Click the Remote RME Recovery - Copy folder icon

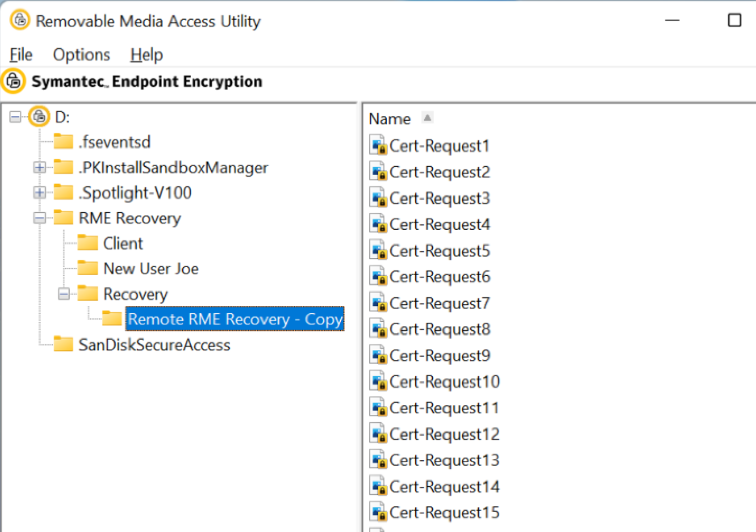(x=112, y=318)
